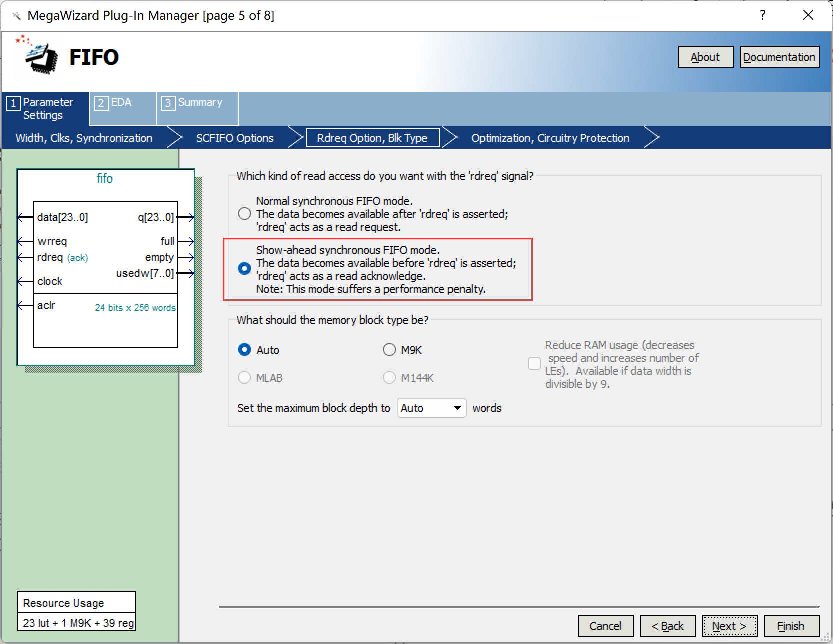Image resolution: width=833 pixels, height=644 pixels.
Task: Click the wrreq port label
Action: (x=52, y=241)
